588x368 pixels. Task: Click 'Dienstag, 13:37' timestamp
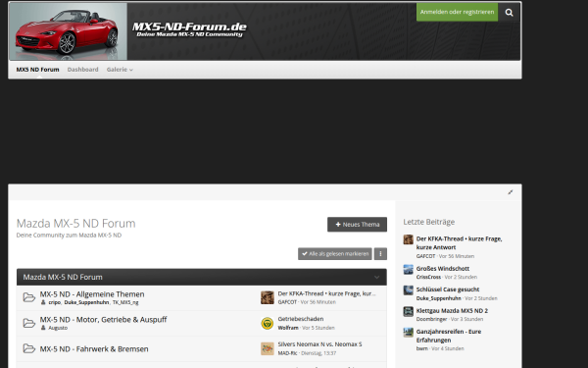point(318,353)
